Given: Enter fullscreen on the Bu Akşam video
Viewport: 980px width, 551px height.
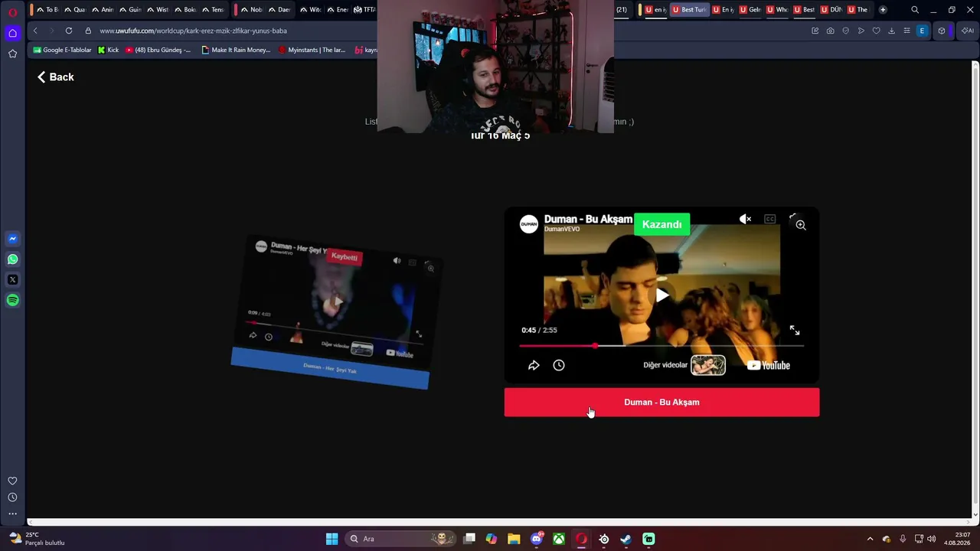Looking at the screenshot, I should pos(795,330).
